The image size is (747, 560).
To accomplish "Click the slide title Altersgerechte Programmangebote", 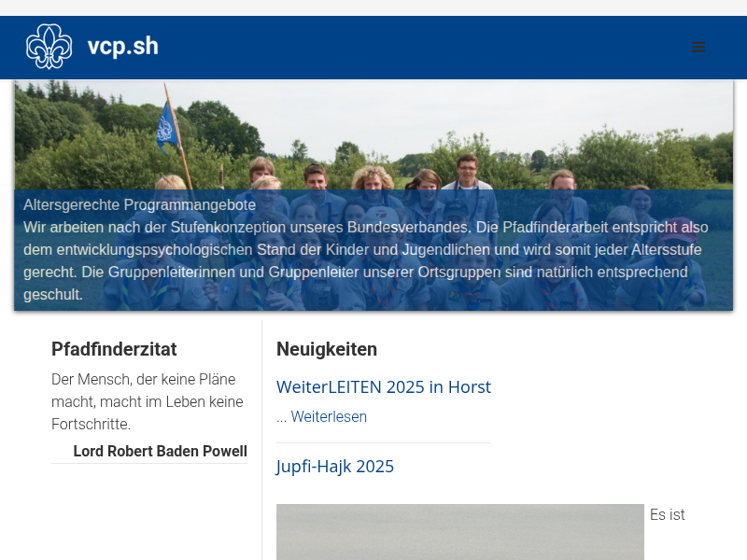I will (x=139, y=205).
